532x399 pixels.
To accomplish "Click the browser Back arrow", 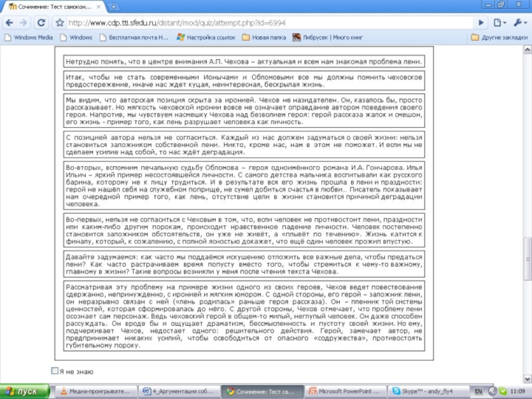I will pyautogui.click(x=9, y=23).
